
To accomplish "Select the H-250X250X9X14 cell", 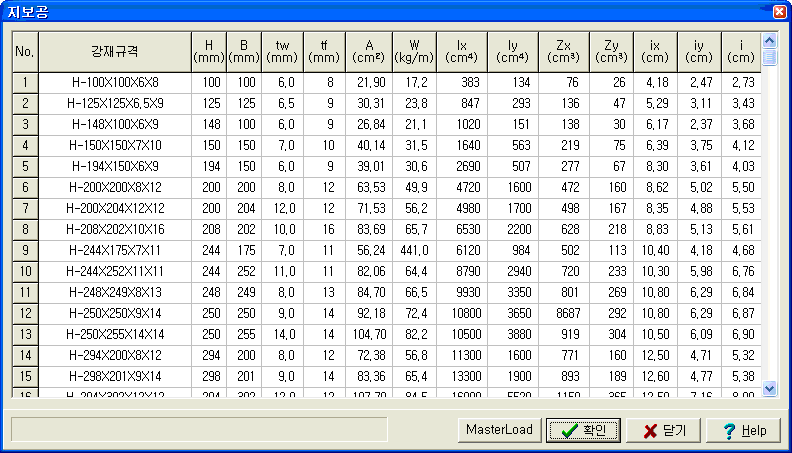I will click(x=115, y=314).
